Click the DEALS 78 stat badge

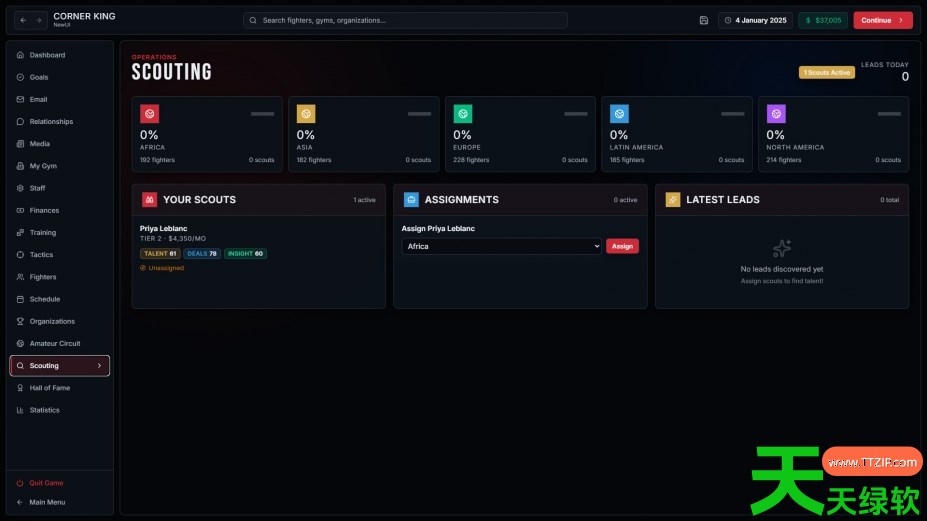tap(202, 254)
